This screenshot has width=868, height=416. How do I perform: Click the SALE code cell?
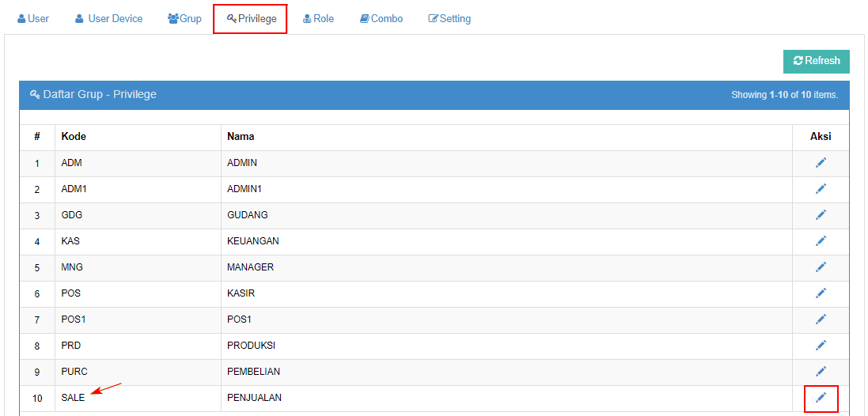click(73, 398)
